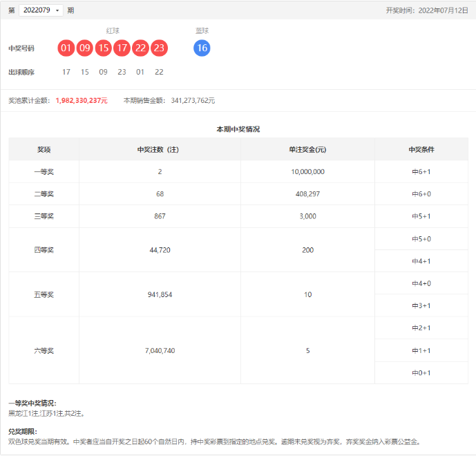The height and width of the screenshot is (456, 476).
Task: Click the 中4+1 condition cell
Action: pyautogui.click(x=421, y=261)
